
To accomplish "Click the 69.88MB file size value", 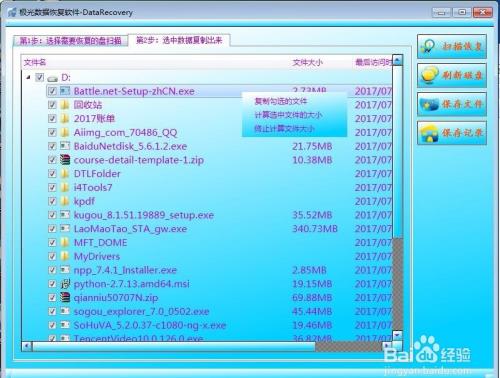I will (312, 297).
